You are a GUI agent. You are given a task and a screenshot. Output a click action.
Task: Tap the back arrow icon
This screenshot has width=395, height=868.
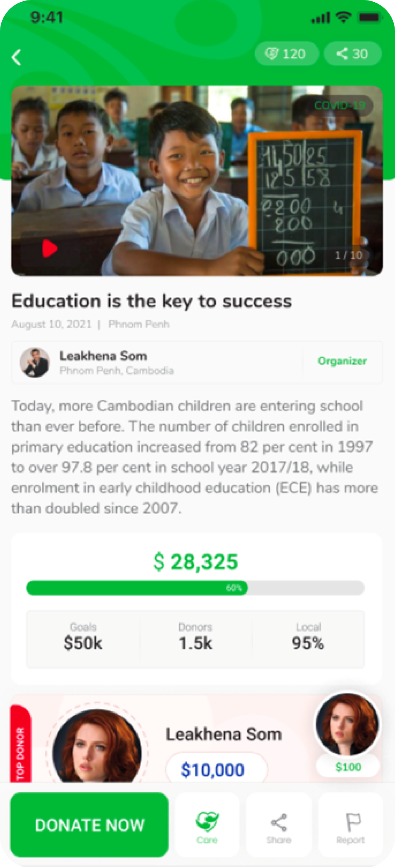[x=17, y=57]
